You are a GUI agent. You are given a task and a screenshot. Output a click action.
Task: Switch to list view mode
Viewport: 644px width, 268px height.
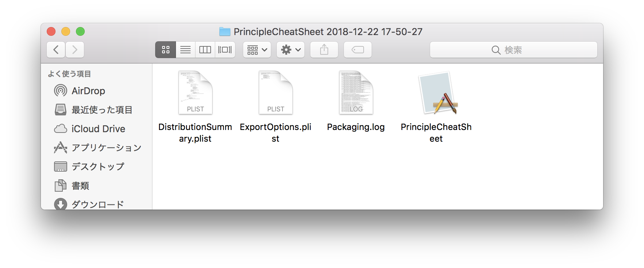coord(185,50)
